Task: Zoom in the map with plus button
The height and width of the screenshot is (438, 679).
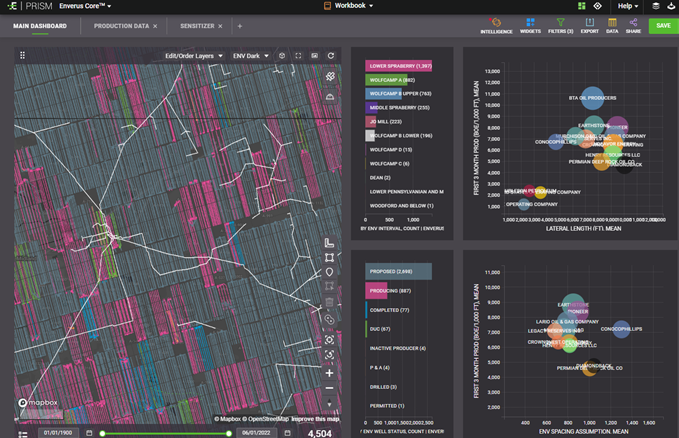Action: (x=330, y=373)
